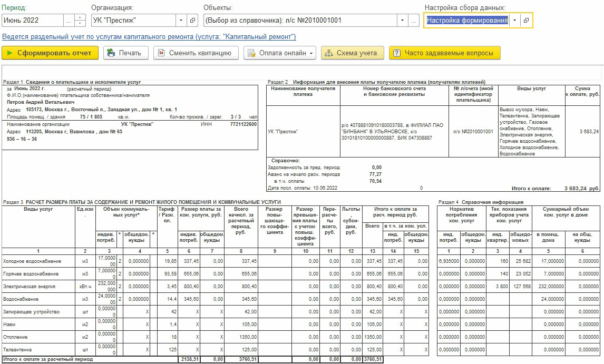Select the Запирающее устройство row label in Раздел 3
The image size is (604, 364).
click(31, 312)
